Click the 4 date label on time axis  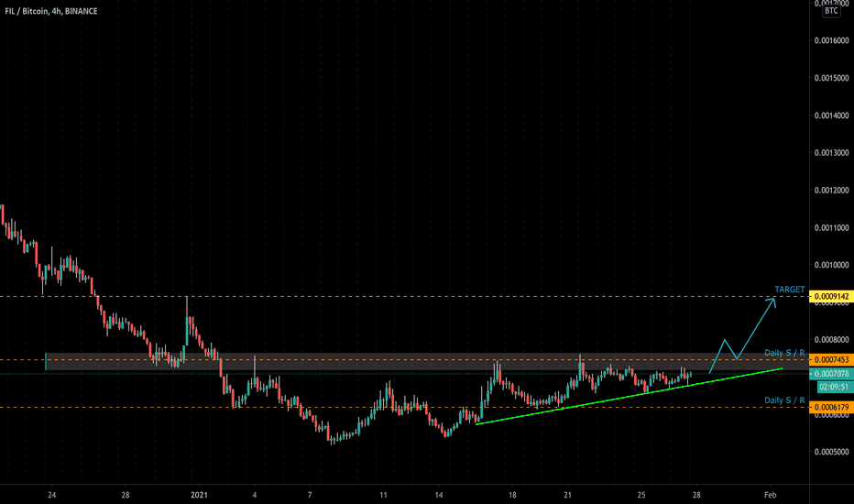[x=255, y=495]
